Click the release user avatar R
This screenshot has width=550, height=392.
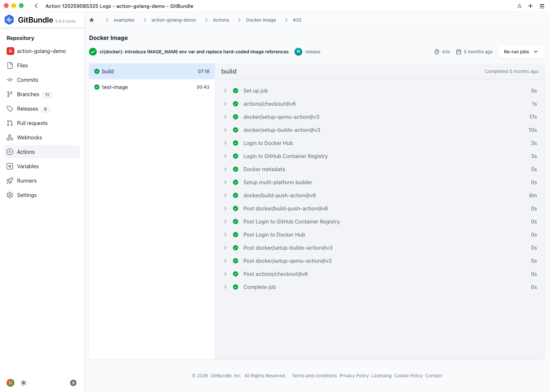coord(298,52)
